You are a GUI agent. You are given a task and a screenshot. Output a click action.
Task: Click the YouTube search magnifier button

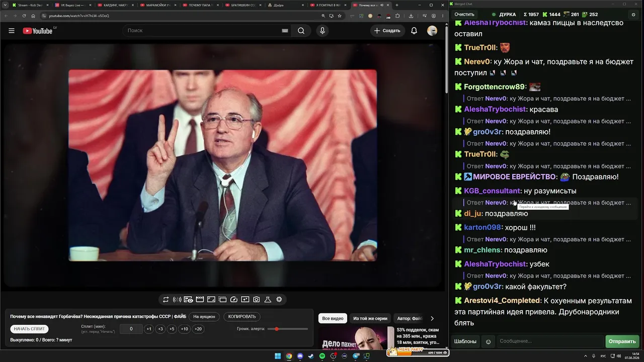301,31
